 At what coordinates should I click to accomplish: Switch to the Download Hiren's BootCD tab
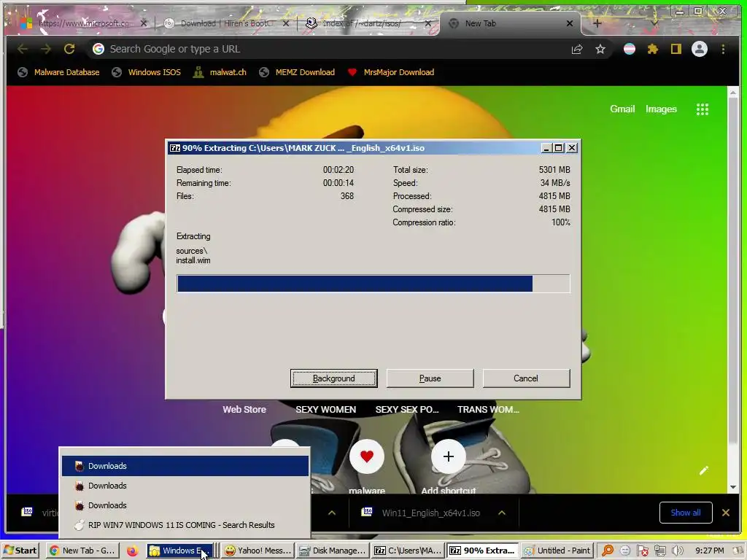226,23
